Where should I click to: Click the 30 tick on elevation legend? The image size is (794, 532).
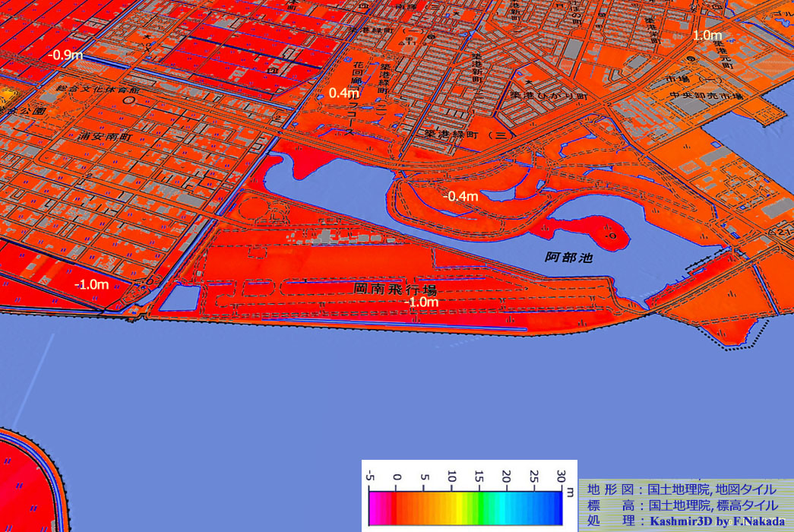[561, 477]
